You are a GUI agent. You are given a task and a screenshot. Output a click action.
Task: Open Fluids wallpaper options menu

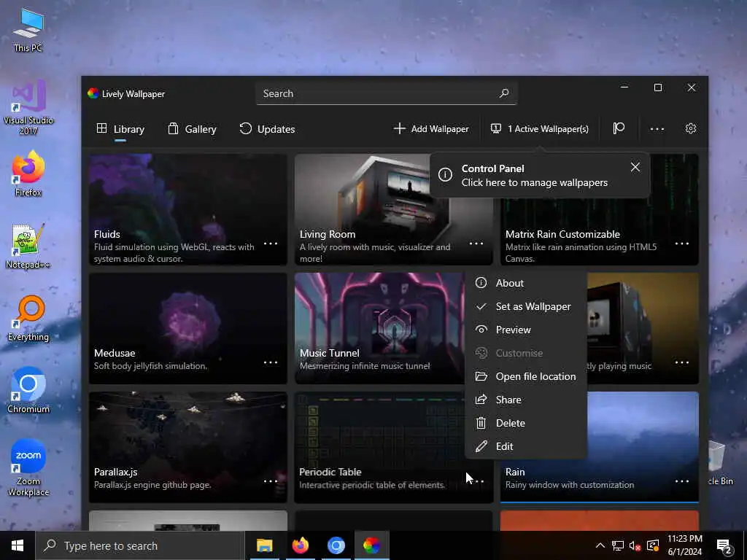tap(271, 244)
